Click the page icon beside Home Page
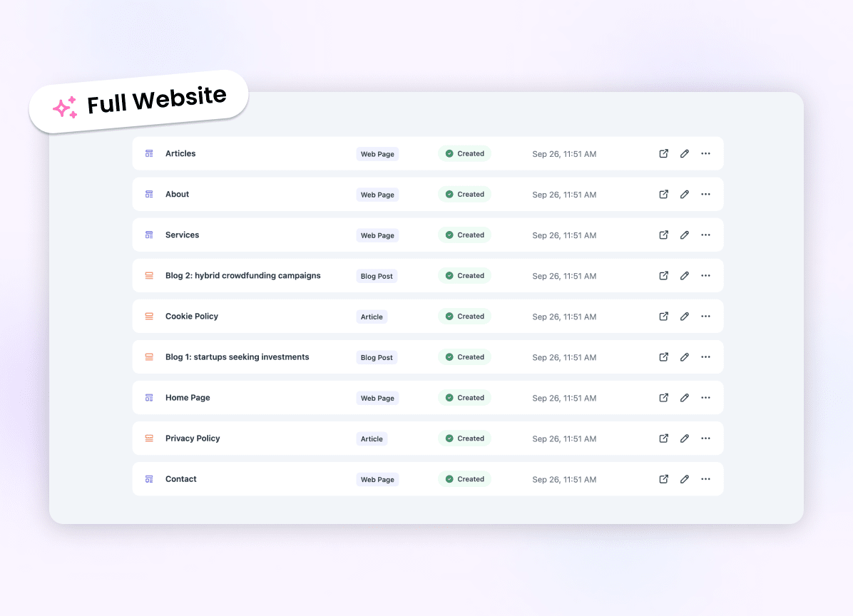853x616 pixels. coord(149,397)
